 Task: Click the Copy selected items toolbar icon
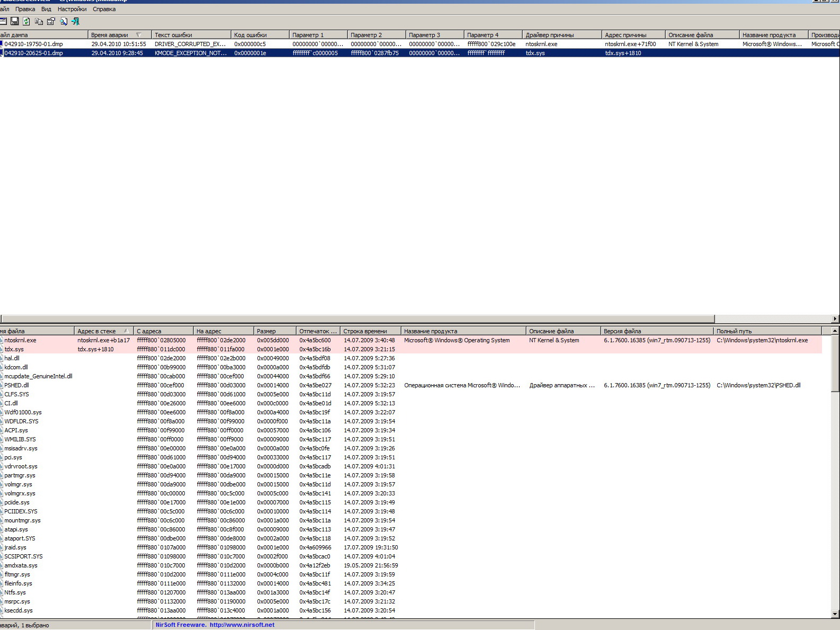[x=39, y=21]
